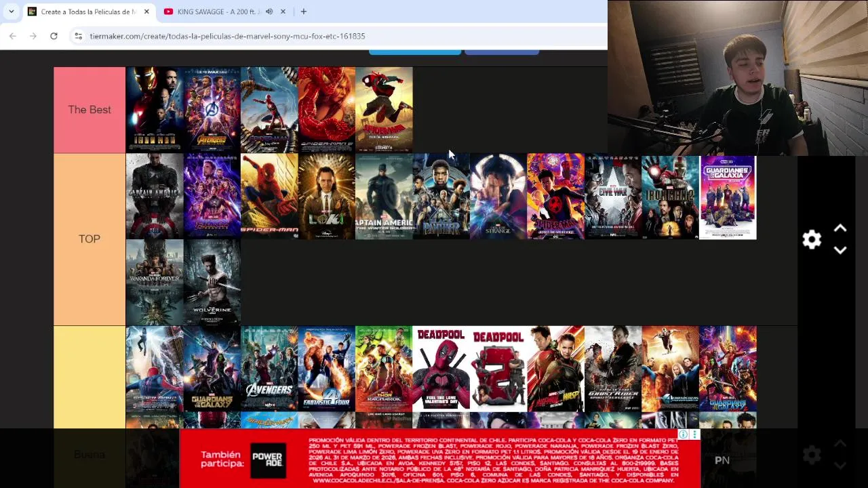Select the Guardians of the Galaxy poster
The image size is (868, 488).
(x=212, y=369)
